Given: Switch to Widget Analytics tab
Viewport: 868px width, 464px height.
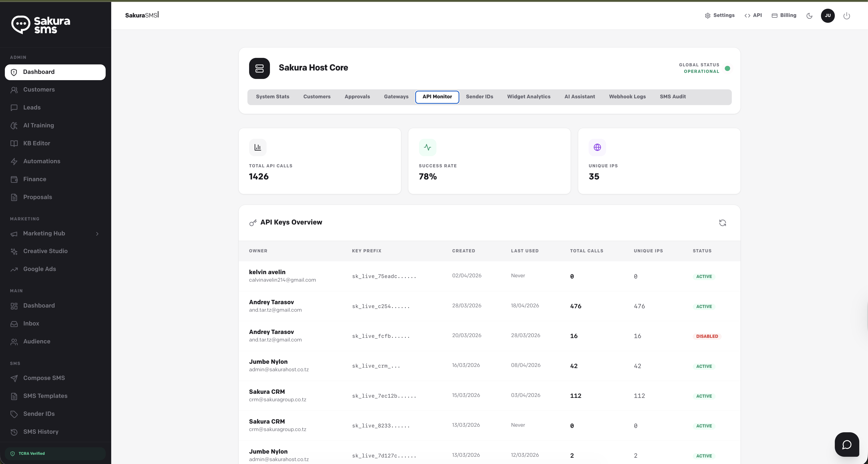Looking at the screenshot, I should (529, 97).
